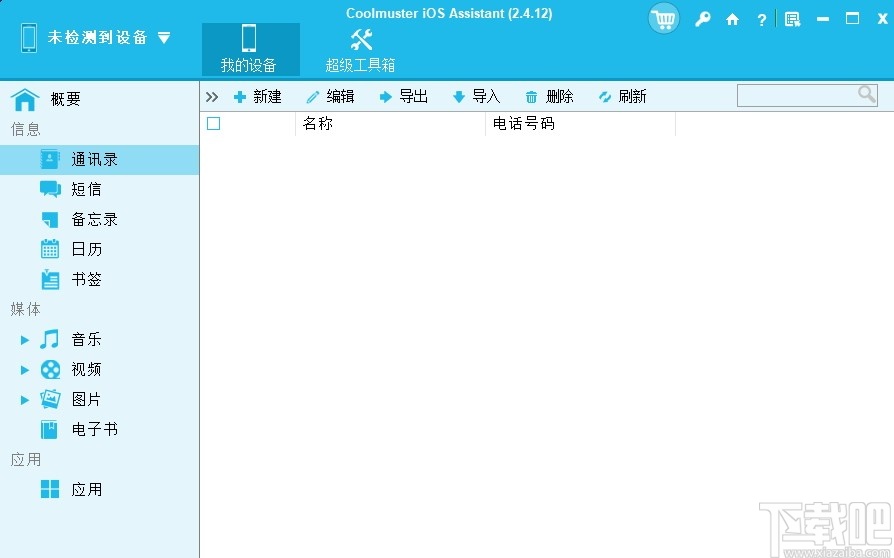Open the shopping cart purchase icon
894x558 pixels.
tap(664, 19)
